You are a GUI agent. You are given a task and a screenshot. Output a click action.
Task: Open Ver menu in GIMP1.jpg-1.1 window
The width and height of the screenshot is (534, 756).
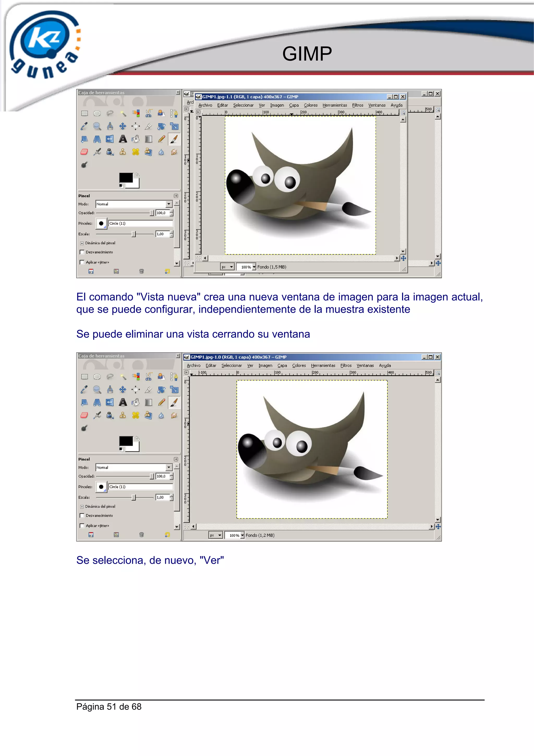tap(262, 105)
